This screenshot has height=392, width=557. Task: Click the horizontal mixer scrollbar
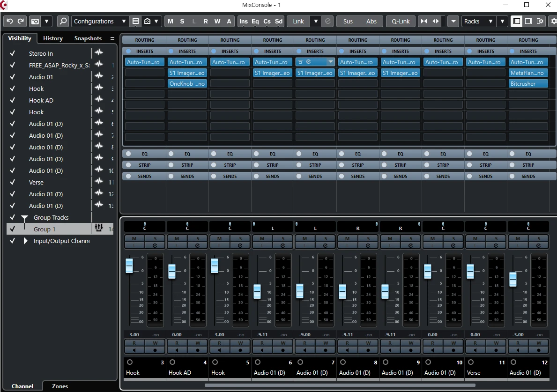(x=340, y=385)
